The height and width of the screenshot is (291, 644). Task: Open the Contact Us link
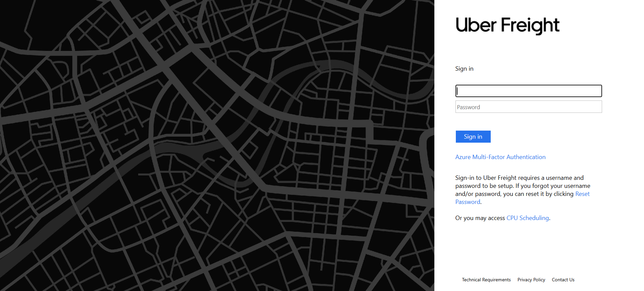563,280
